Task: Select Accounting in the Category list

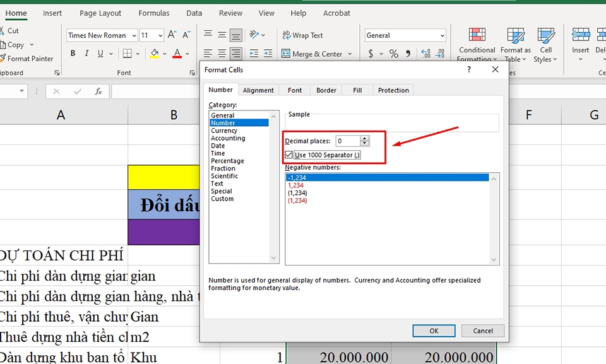Action: (228, 138)
